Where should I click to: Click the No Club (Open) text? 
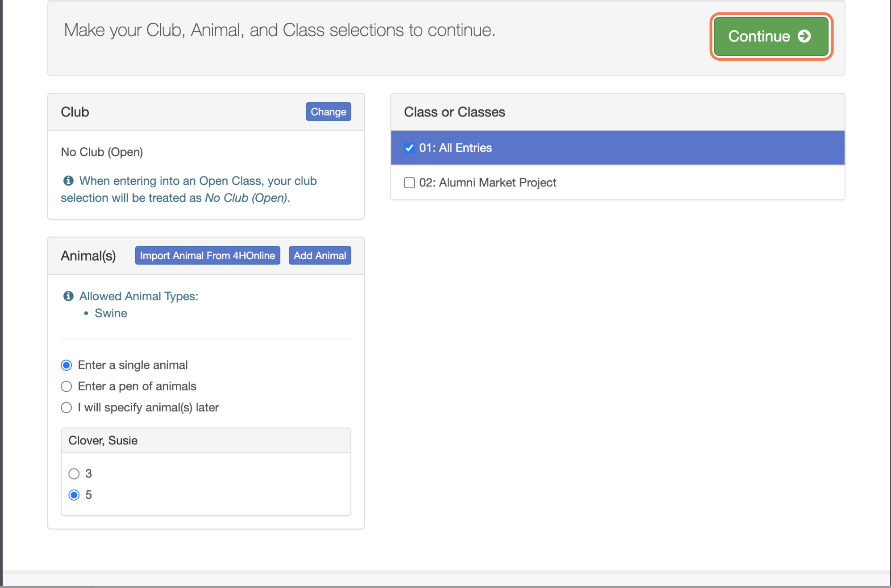102,152
